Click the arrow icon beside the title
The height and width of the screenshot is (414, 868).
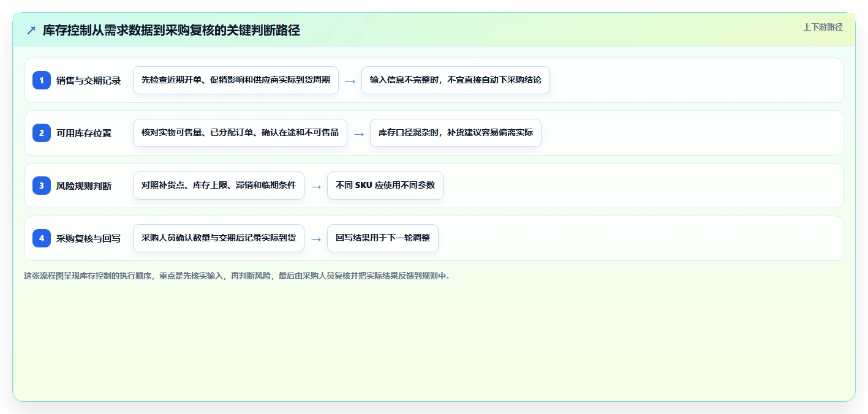click(x=31, y=30)
